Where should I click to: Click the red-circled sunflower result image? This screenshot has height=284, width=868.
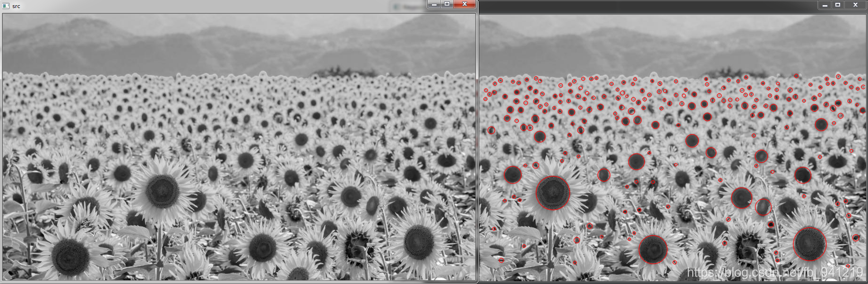(x=673, y=147)
